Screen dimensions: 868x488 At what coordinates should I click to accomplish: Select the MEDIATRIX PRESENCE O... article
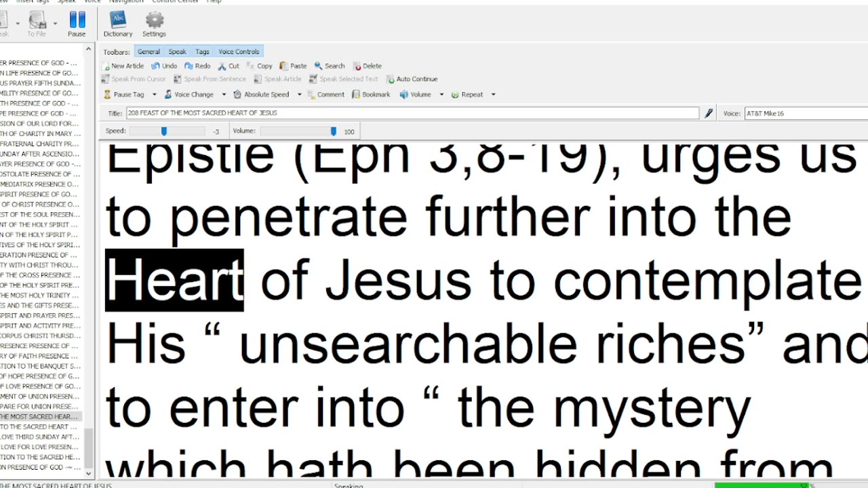[41, 184]
